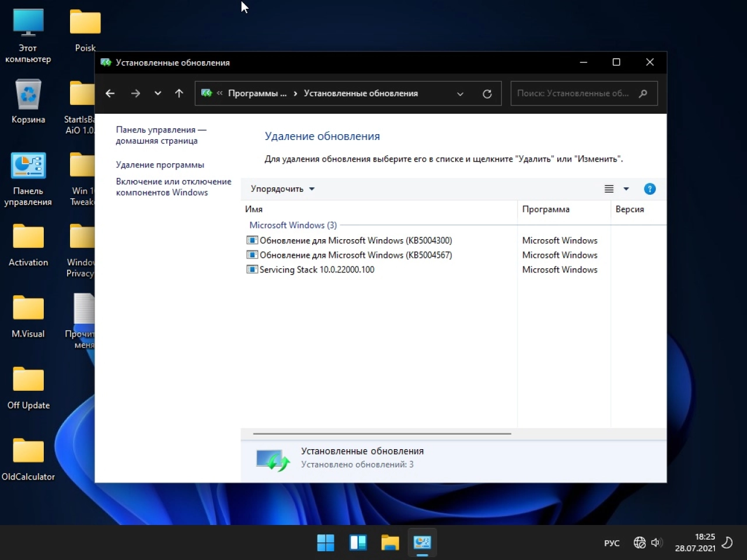Image resolution: width=747 pixels, height=560 pixels.
Task: Click the icon beside Servicing Stack entry
Action: (252, 269)
